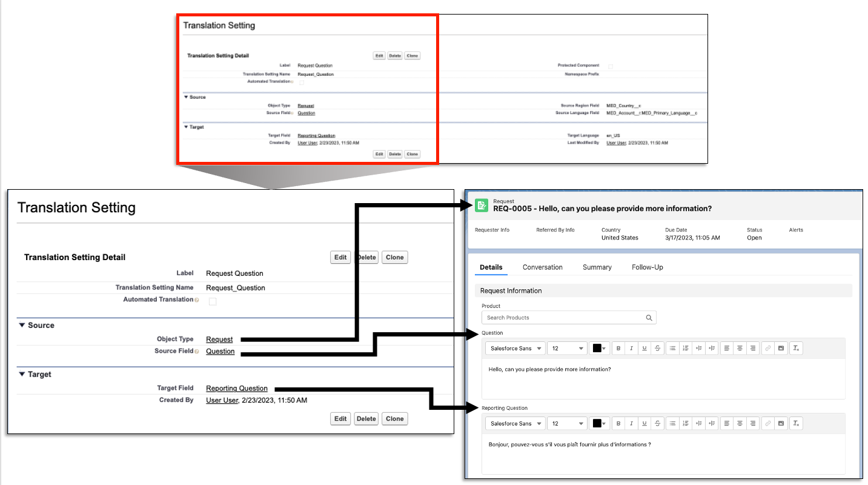Insert numbered list in Reporting Question editor

tap(686, 423)
